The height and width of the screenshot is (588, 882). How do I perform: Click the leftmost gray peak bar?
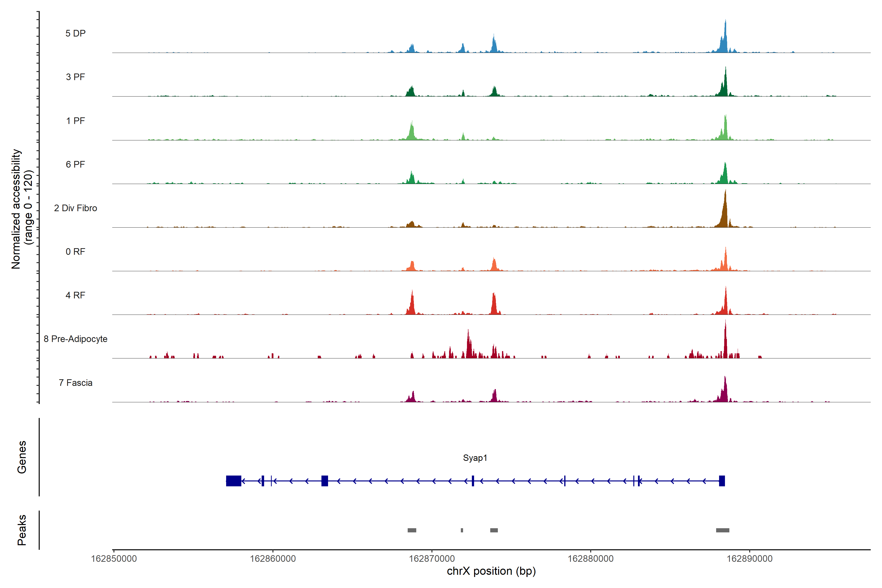click(412, 530)
